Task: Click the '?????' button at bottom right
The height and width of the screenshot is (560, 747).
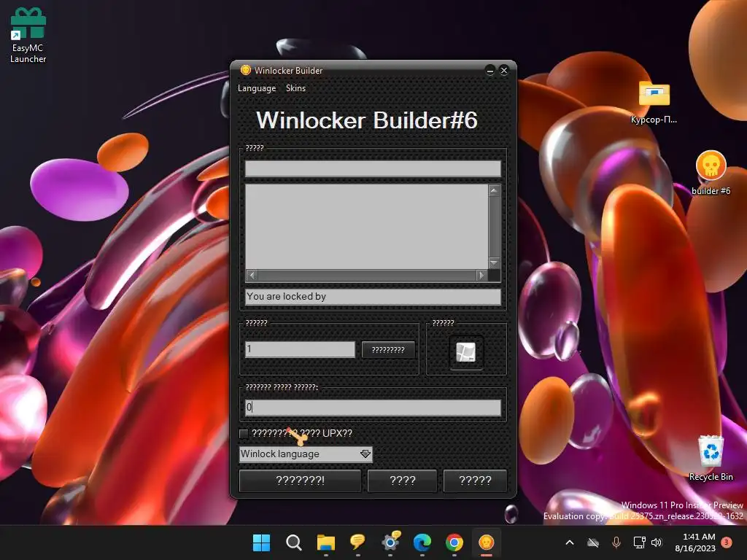Action: pyautogui.click(x=474, y=481)
